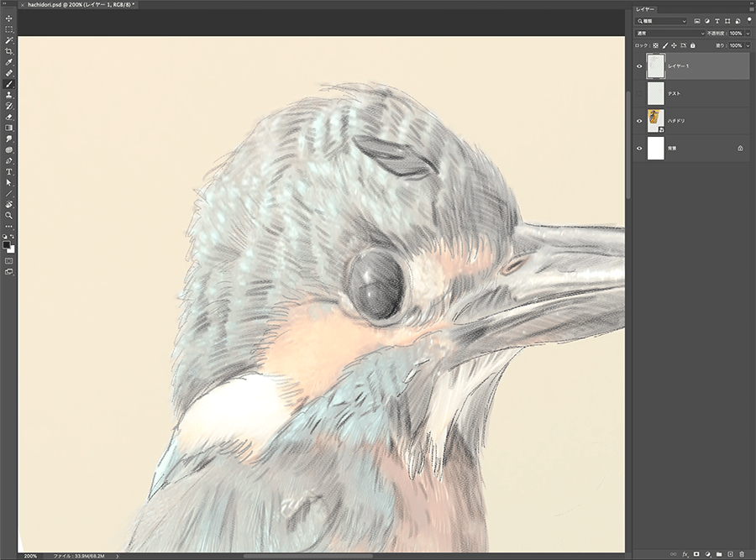
Task: Click the レイヤー panel tab
Action: pyautogui.click(x=645, y=8)
